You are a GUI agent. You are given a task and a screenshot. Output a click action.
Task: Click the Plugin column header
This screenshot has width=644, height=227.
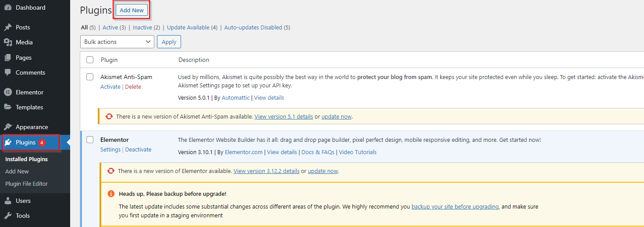pyautogui.click(x=109, y=60)
